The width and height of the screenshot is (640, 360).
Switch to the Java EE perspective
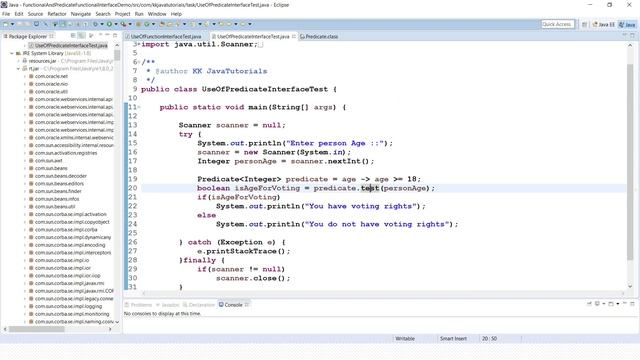coord(604,24)
